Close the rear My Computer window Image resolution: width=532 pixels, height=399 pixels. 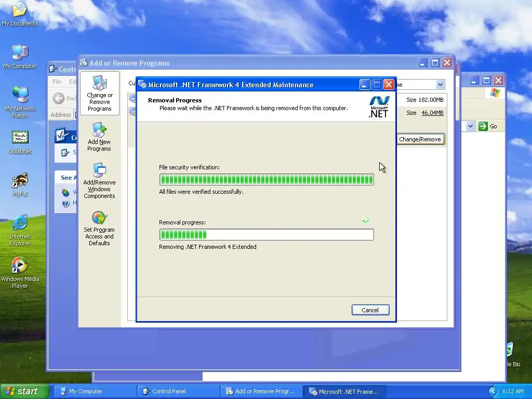click(x=498, y=81)
